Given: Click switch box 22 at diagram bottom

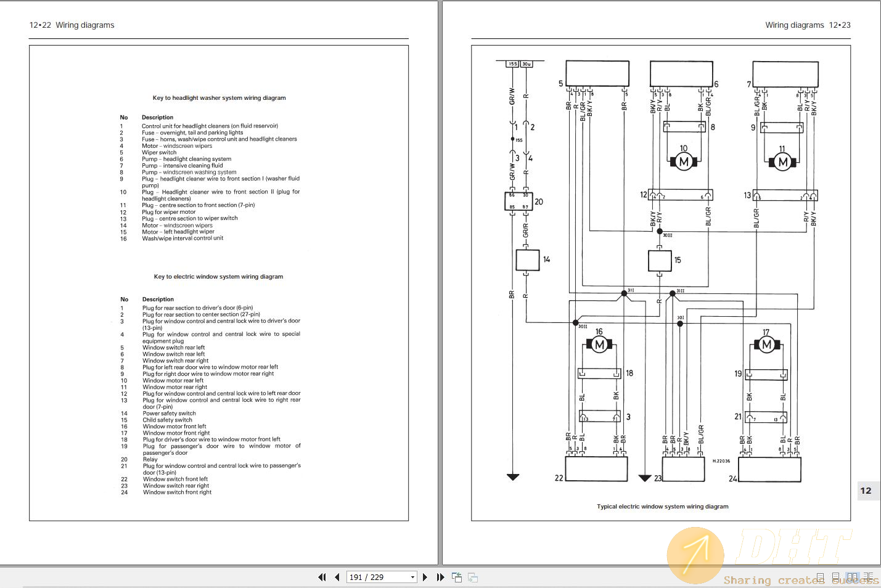Looking at the screenshot, I should click(x=596, y=469).
